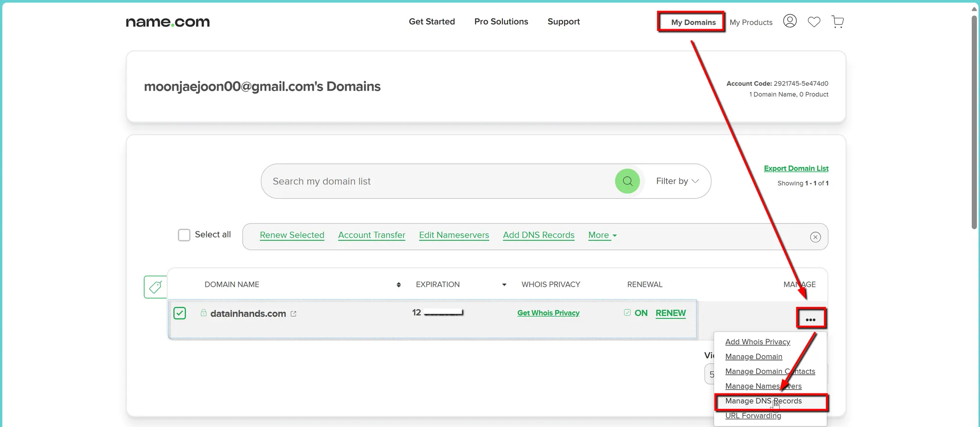Screen dimensions: 980x427
Task: Toggle auto-renewal ON checkbox
Action: (x=627, y=313)
